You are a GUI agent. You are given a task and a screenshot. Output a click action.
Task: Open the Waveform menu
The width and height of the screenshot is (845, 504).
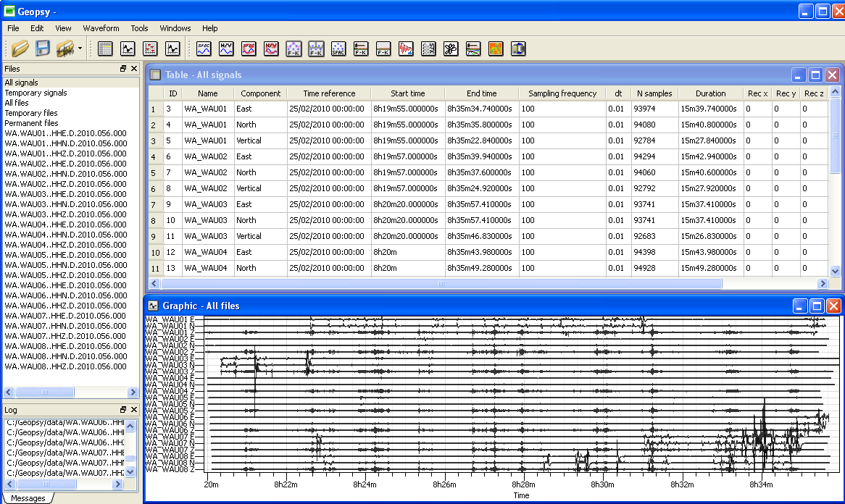pos(101,28)
